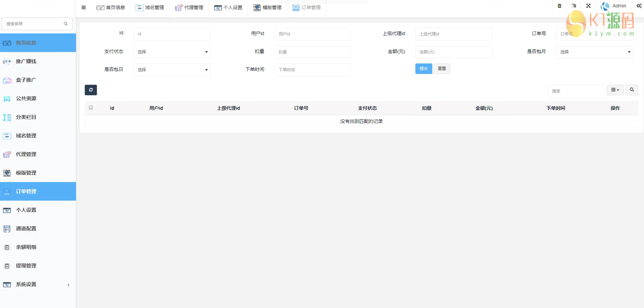
Task: Click the 金额(元) column header in table
Action: (x=484, y=108)
